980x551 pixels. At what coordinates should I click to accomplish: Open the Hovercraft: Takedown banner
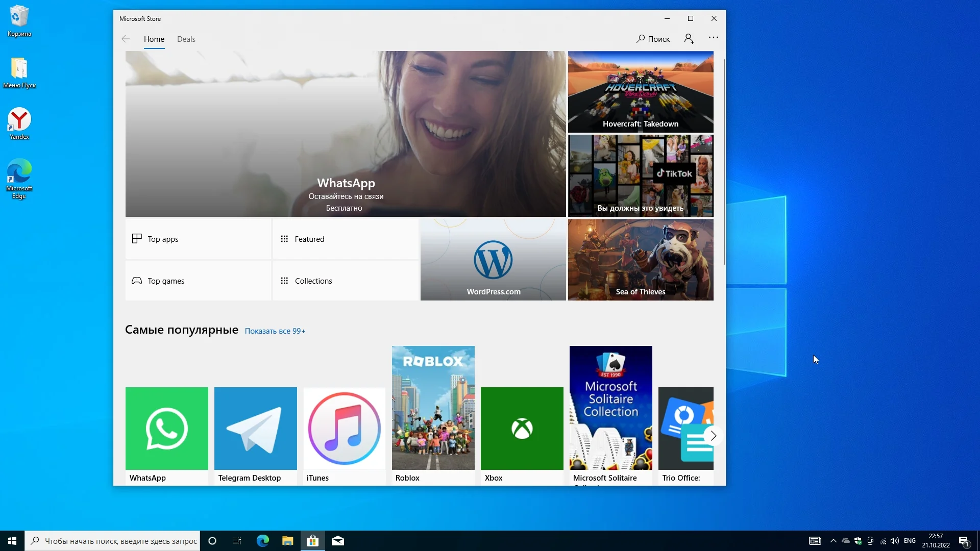tap(640, 92)
